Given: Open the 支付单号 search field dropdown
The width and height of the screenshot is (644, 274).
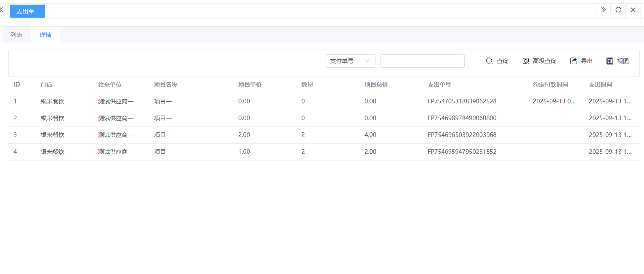Looking at the screenshot, I should pos(349,61).
